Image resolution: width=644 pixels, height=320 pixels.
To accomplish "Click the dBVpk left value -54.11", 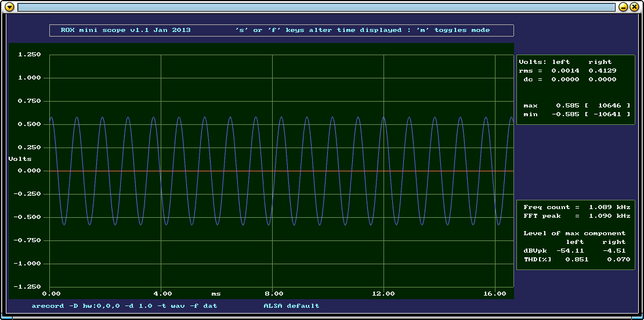I will pos(570,251).
